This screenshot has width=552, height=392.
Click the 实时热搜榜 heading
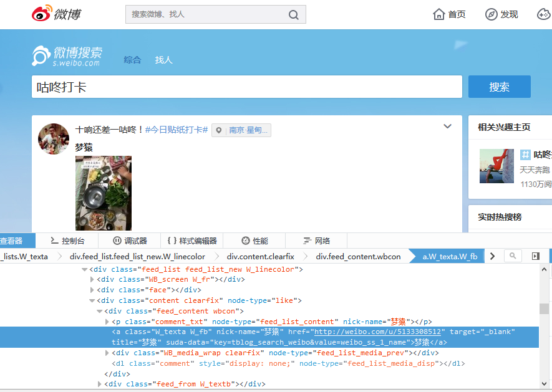[500, 217]
